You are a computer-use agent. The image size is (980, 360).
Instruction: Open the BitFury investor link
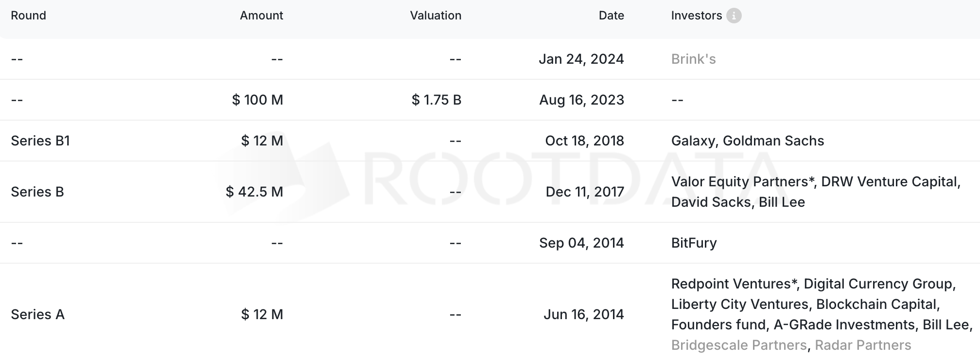coord(694,243)
